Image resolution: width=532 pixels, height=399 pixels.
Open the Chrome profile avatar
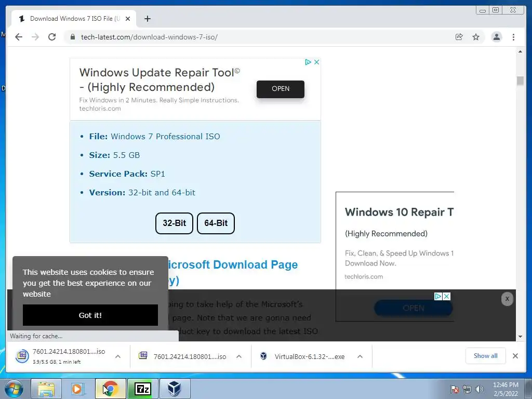point(496,37)
